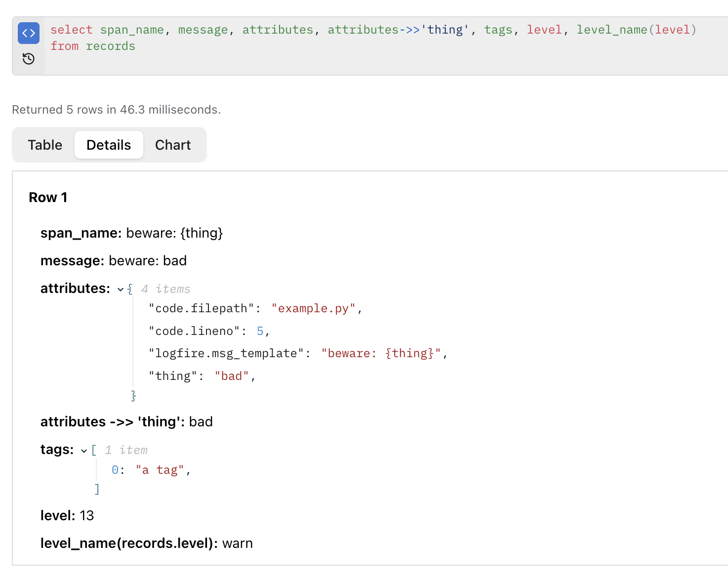Select the "bad" value of thing key
Screen dimensions: 728x579
pyautogui.click(x=232, y=376)
